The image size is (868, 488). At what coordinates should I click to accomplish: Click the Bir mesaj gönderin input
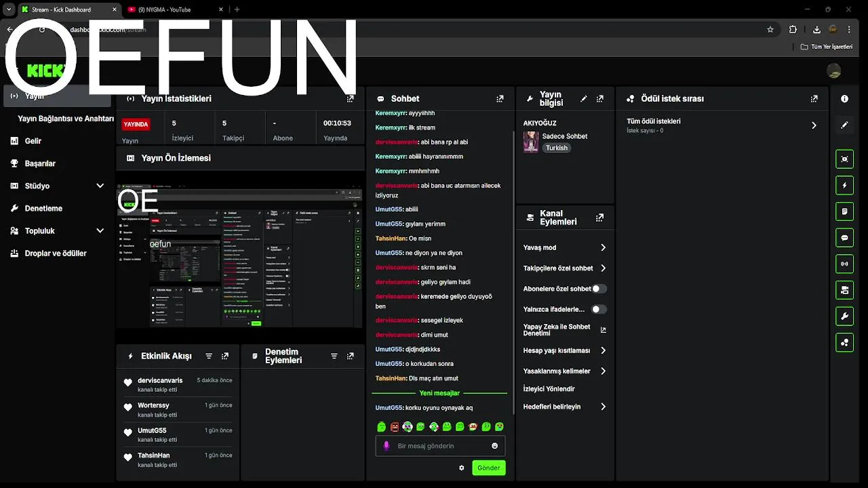click(441, 446)
